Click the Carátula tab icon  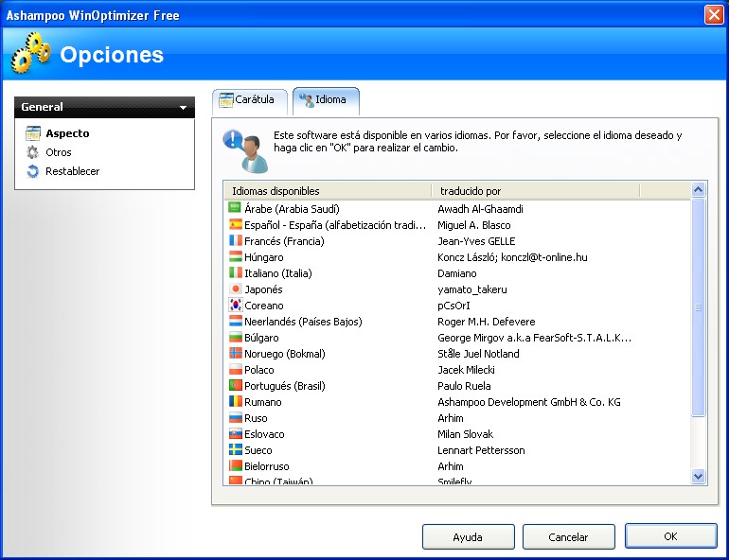[x=226, y=100]
